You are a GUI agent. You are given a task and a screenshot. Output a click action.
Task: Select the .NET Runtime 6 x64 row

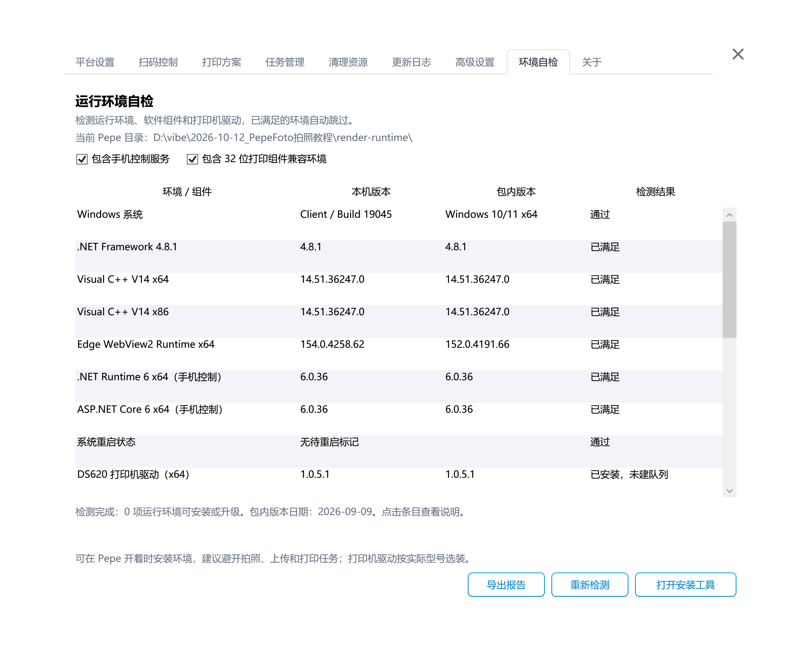pyautogui.click(x=399, y=386)
